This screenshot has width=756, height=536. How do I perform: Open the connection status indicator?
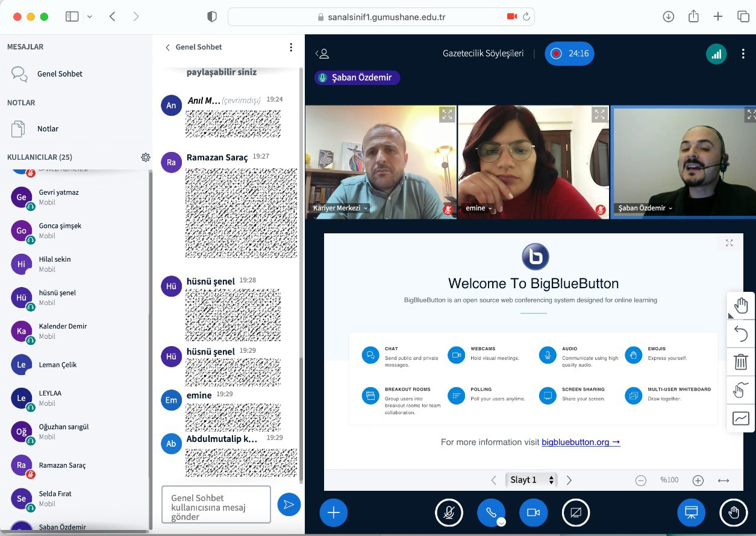coord(716,54)
